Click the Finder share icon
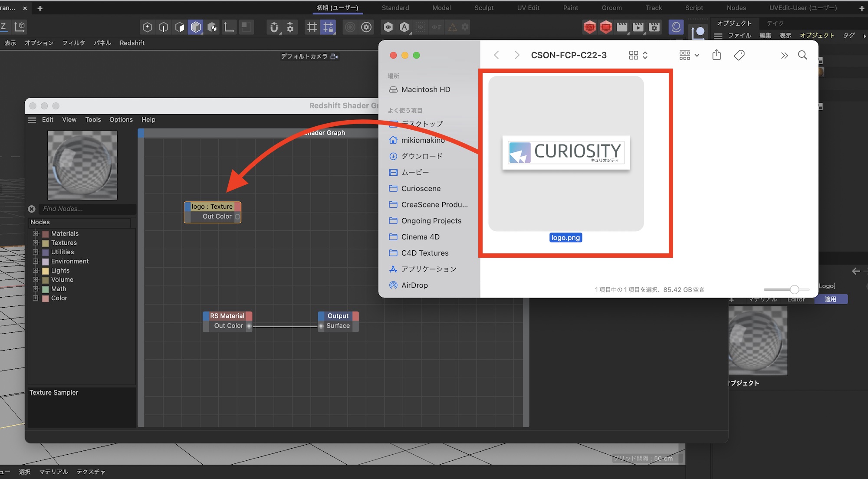Image resolution: width=868 pixels, height=479 pixels. tap(717, 55)
